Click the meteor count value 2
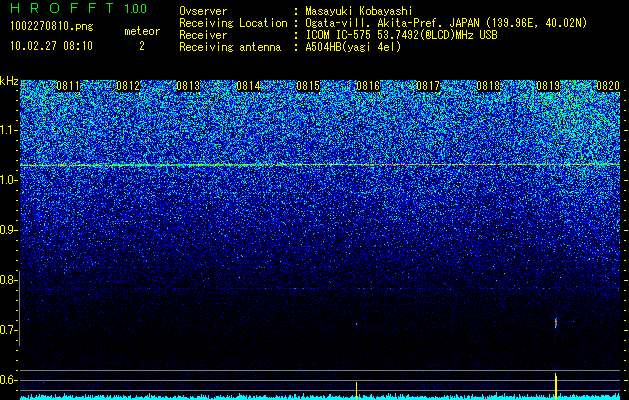This screenshot has width=629, height=400. [142, 46]
